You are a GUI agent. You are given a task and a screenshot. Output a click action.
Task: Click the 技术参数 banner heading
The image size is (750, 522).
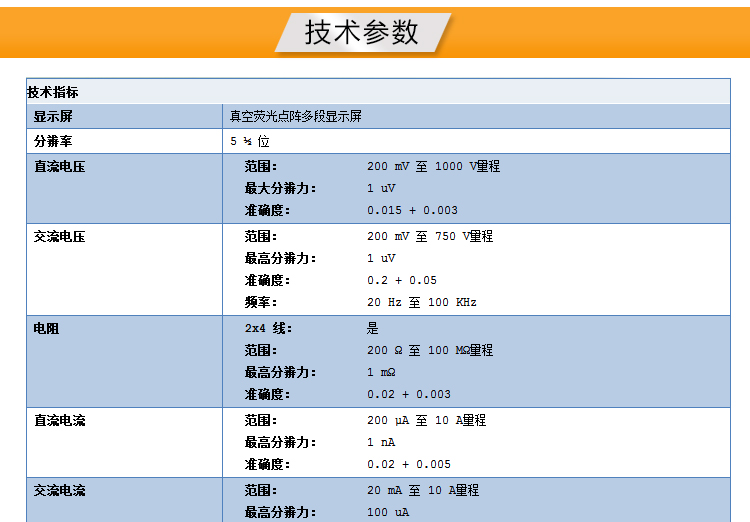(x=362, y=32)
